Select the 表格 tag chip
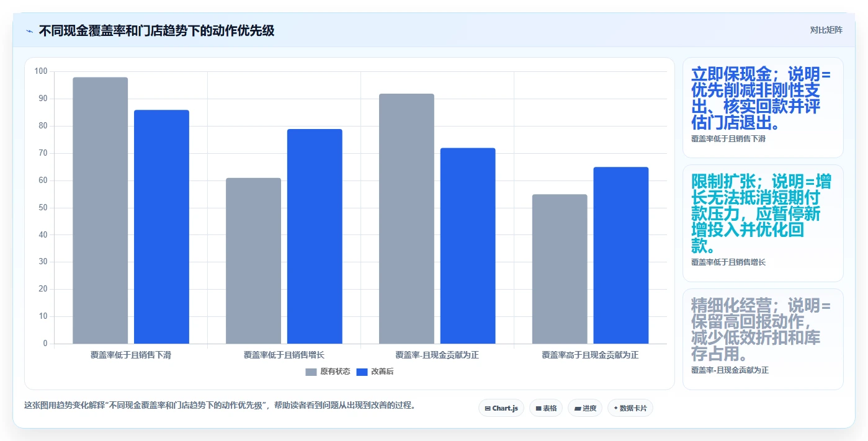 546,408
